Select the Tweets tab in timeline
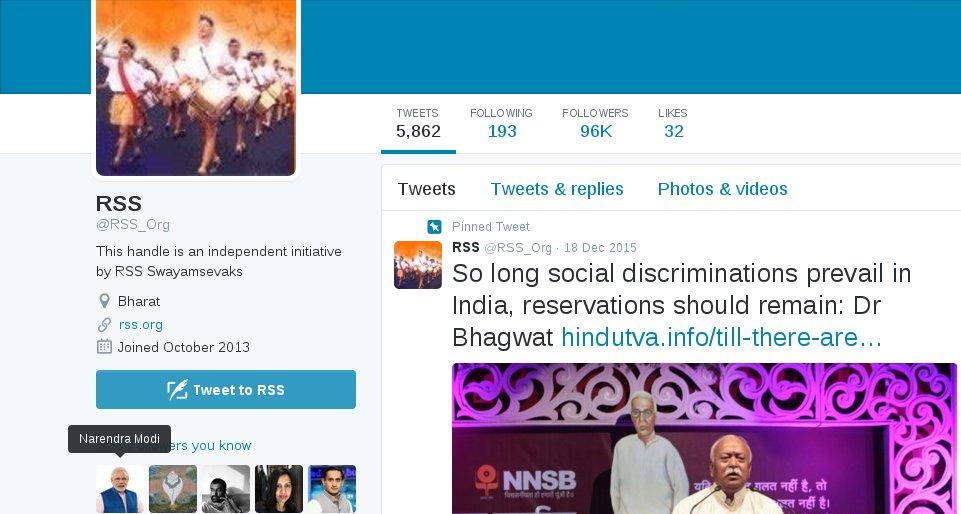 pos(427,189)
